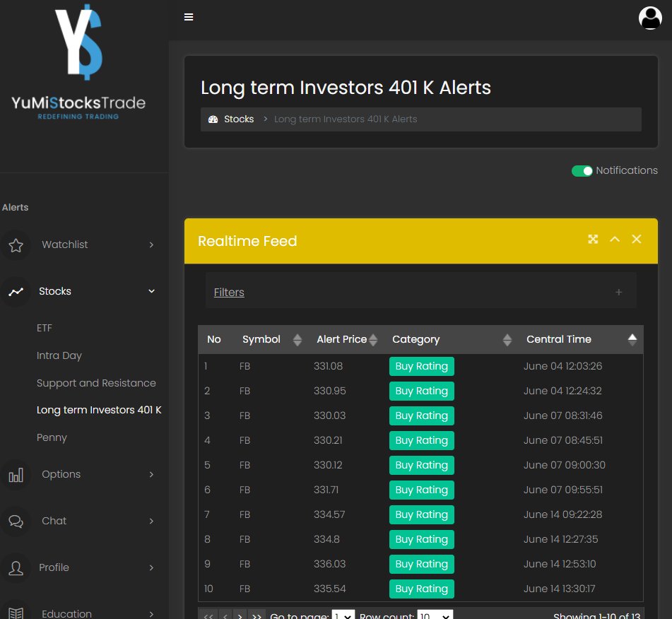This screenshot has width=672, height=619.
Task: Go to the next page of results
Action: click(240, 615)
